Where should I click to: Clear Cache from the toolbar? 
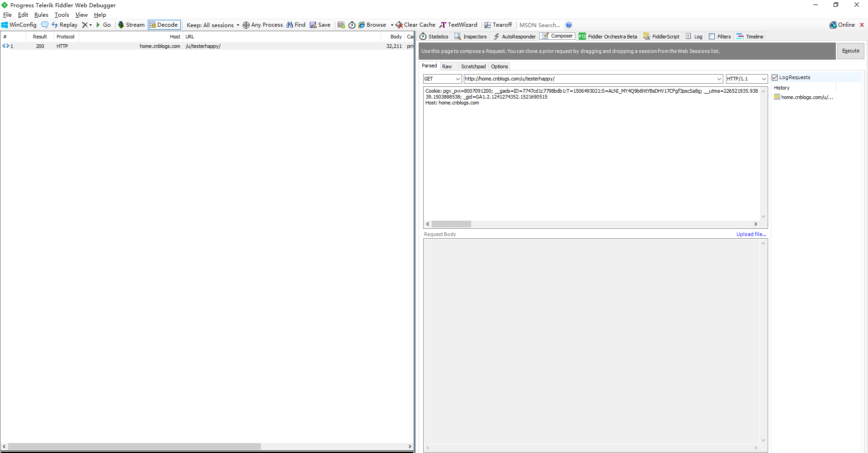[x=415, y=25]
